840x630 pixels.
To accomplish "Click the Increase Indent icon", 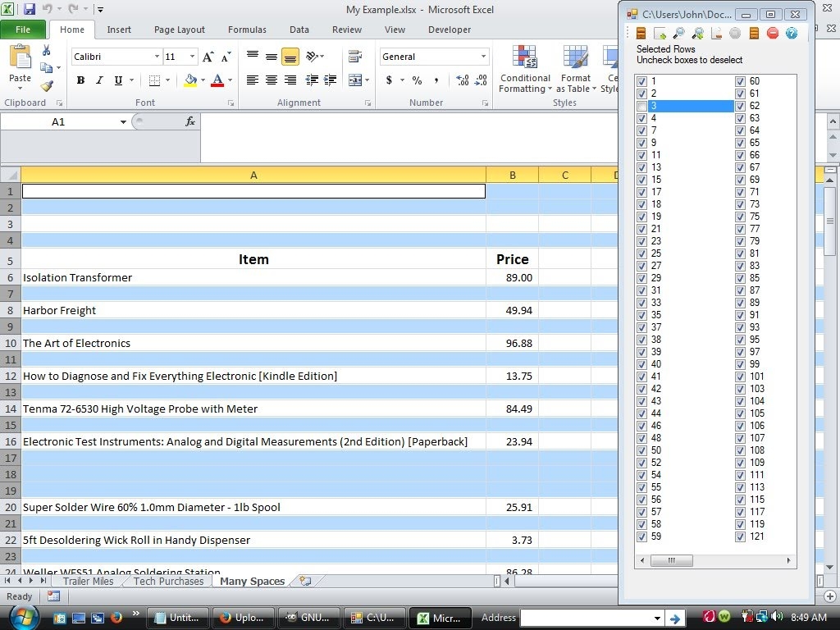I will [331, 80].
